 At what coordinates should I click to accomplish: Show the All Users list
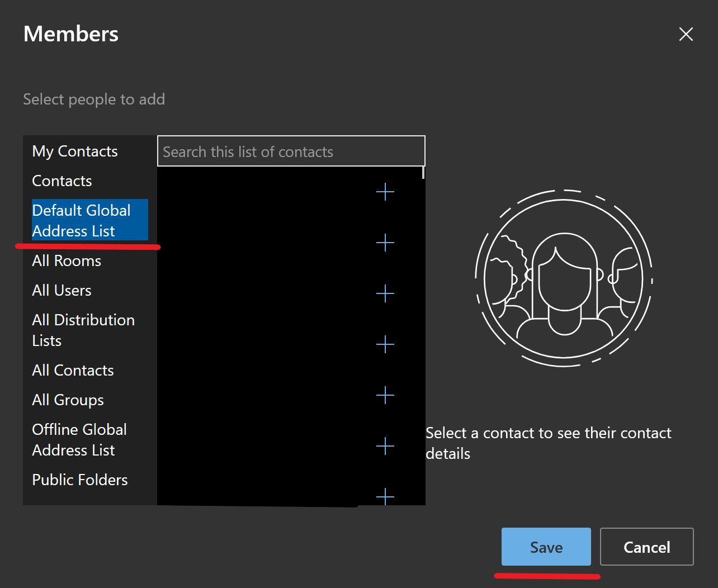coord(62,291)
